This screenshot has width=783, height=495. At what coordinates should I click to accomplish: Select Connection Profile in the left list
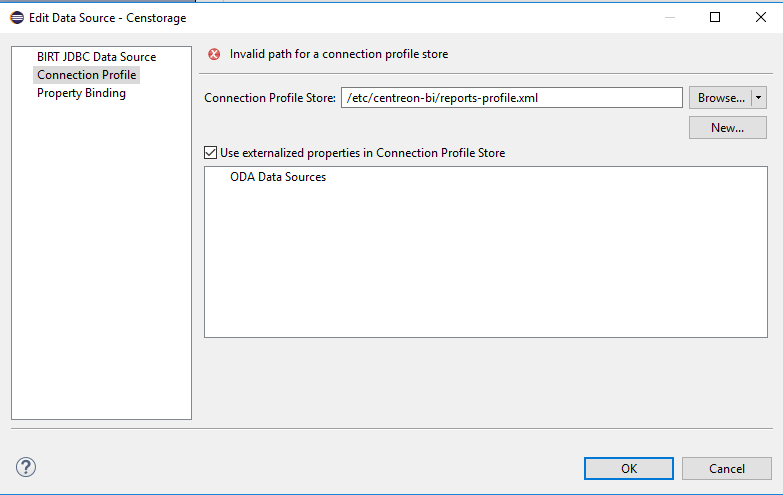point(86,75)
